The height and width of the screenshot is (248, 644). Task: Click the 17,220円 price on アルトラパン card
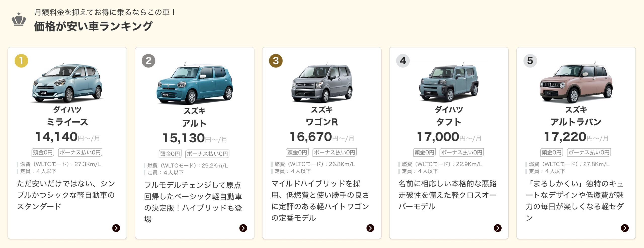[576, 137]
